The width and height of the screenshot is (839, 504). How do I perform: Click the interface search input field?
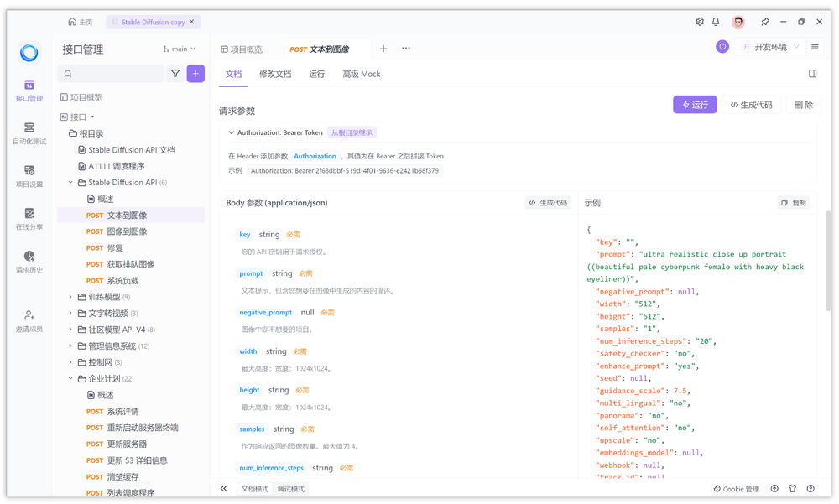[x=111, y=73]
